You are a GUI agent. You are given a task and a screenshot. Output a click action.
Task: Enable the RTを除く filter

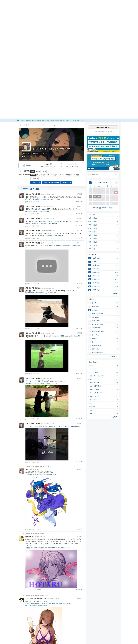coord(69,175)
